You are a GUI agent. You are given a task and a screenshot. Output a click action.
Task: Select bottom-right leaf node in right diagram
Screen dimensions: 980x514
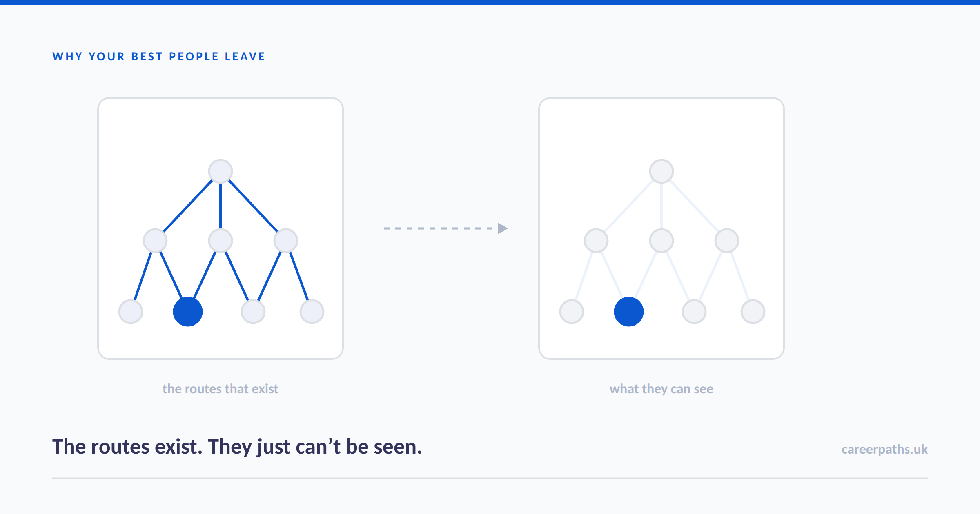[x=753, y=312]
